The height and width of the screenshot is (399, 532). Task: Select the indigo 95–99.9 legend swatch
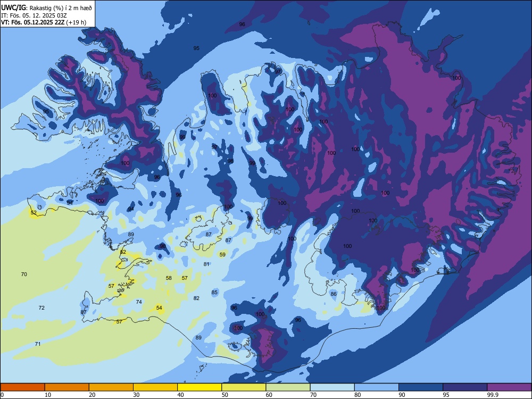pos(465,387)
